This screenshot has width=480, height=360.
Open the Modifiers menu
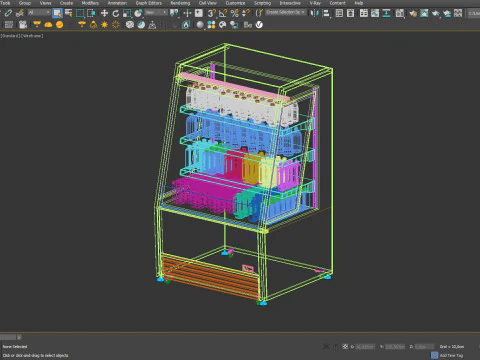pyautogui.click(x=90, y=3)
